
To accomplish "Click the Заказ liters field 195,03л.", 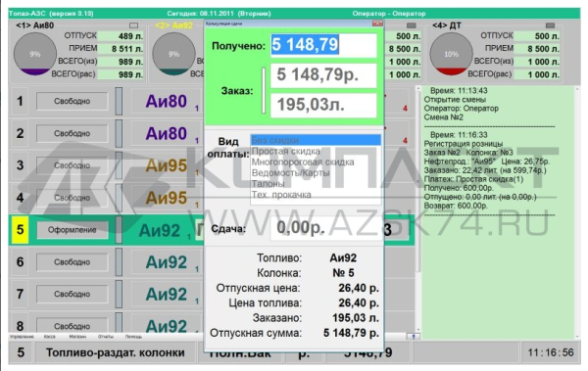I will 323,105.
